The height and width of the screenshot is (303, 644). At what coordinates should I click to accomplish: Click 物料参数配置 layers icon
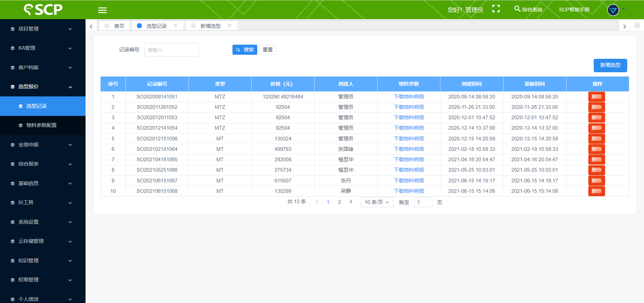point(21,125)
